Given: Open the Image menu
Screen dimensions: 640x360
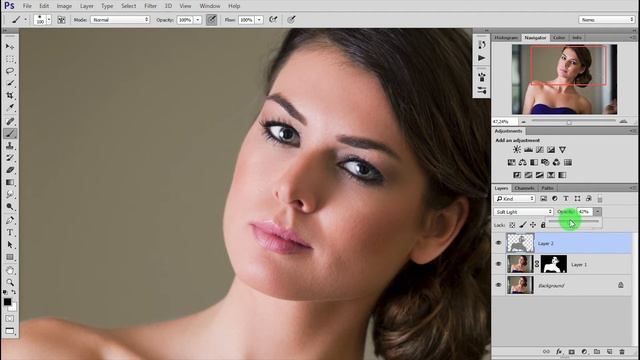Looking at the screenshot, I should click(x=64, y=6).
